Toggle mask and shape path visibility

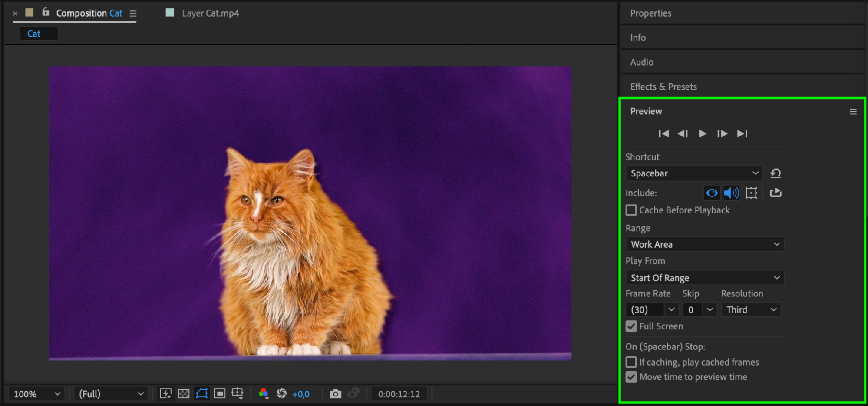201,394
